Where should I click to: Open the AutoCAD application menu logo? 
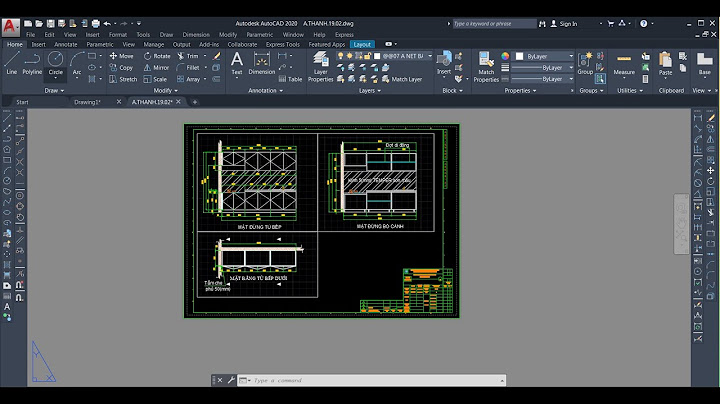point(10,27)
